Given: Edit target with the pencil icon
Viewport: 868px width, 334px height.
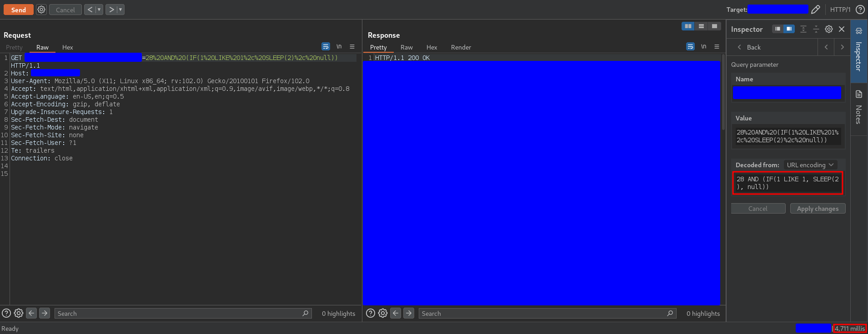Looking at the screenshot, I should 816,10.
